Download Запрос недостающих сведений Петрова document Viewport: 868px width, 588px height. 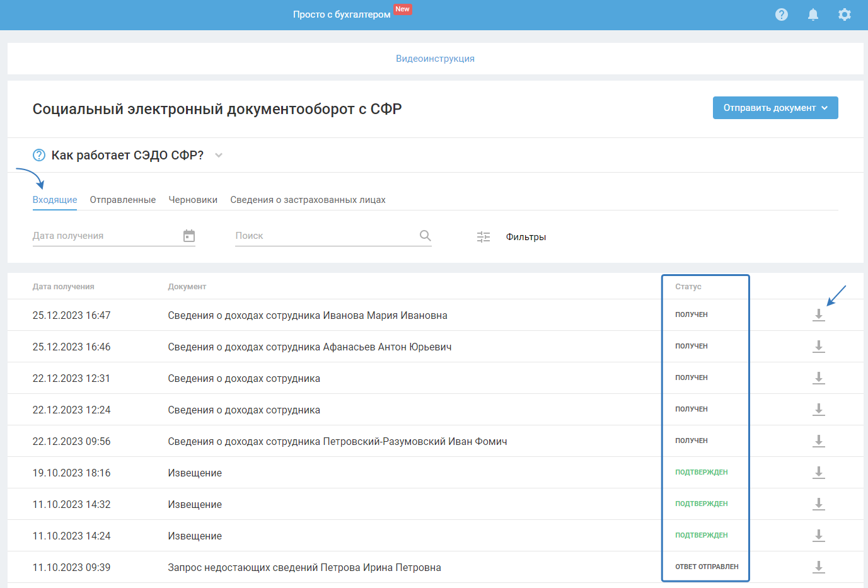click(x=818, y=567)
